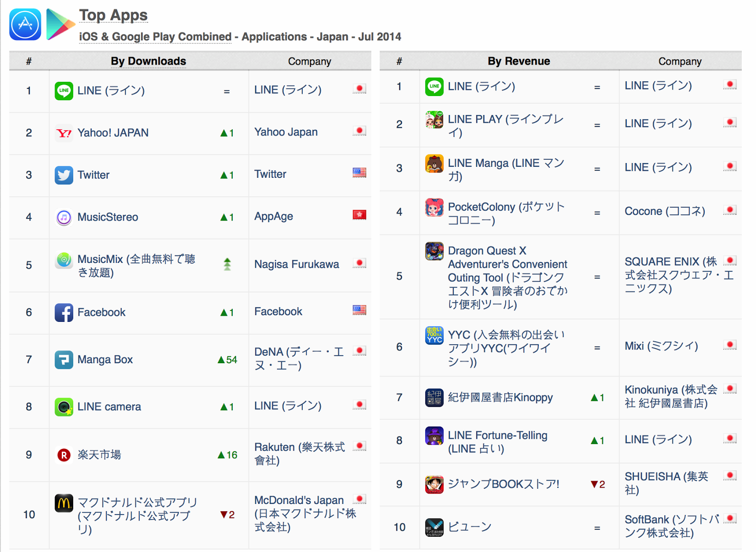Image resolution: width=756 pixels, height=552 pixels.
Task: Click the McDonald's Japan company name
Action: click(x=305, y=513)
